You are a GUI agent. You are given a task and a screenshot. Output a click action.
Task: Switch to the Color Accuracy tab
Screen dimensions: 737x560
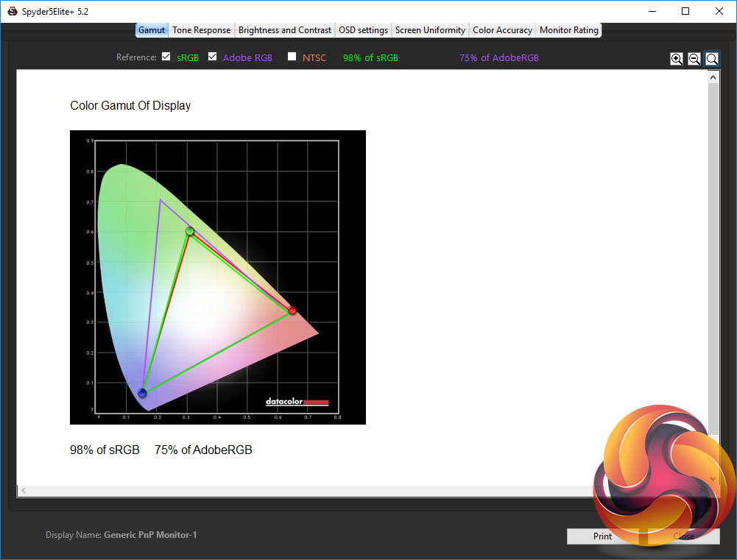pos(502,30)
